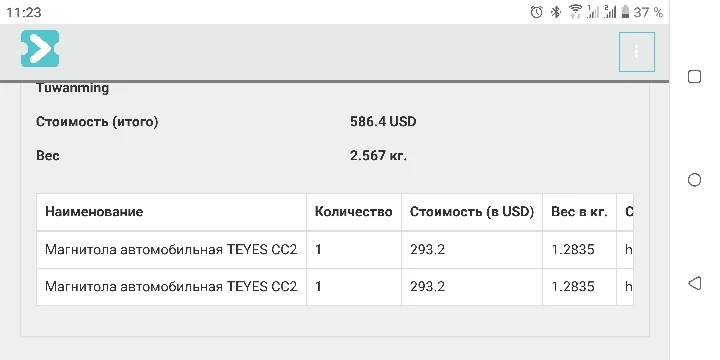Tap the Android back triangle button
This screenshot has width=720, height=360.
(694, 283)
